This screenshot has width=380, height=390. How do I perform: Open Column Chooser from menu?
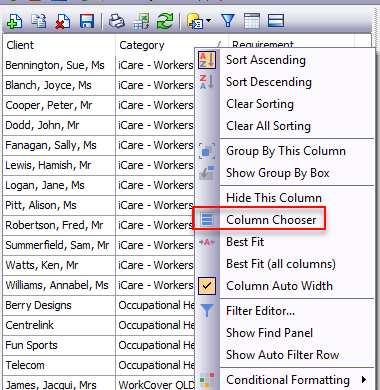271,220
